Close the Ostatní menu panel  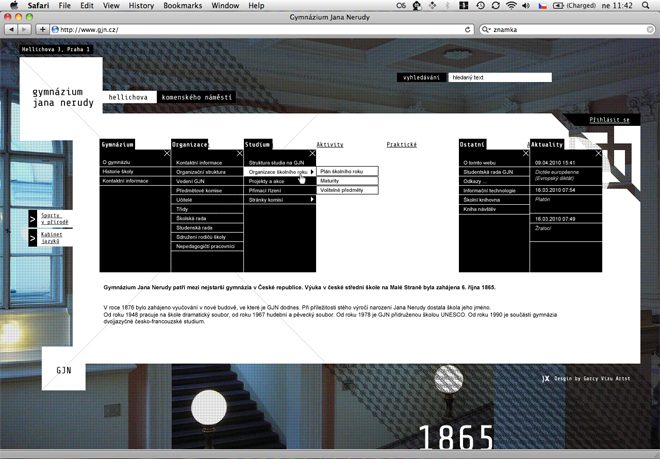pyautogui.click(x=525, y=153)
